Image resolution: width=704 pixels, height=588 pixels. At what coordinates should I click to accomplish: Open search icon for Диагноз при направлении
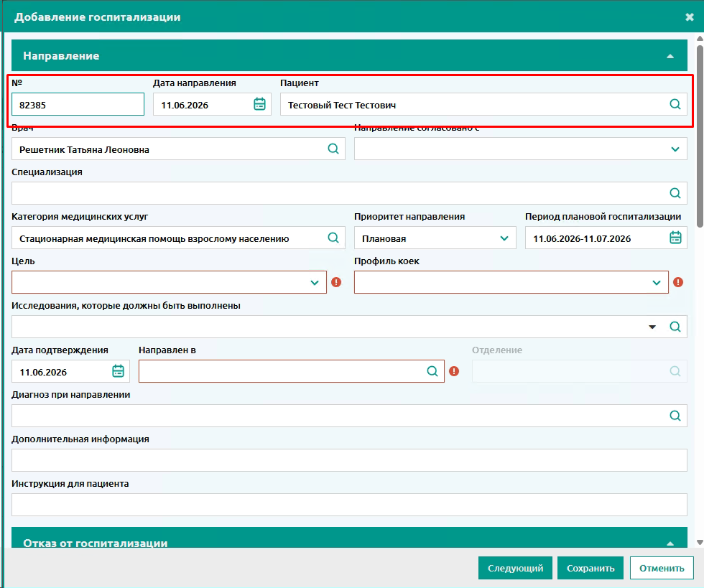click(x=675, y=416)
